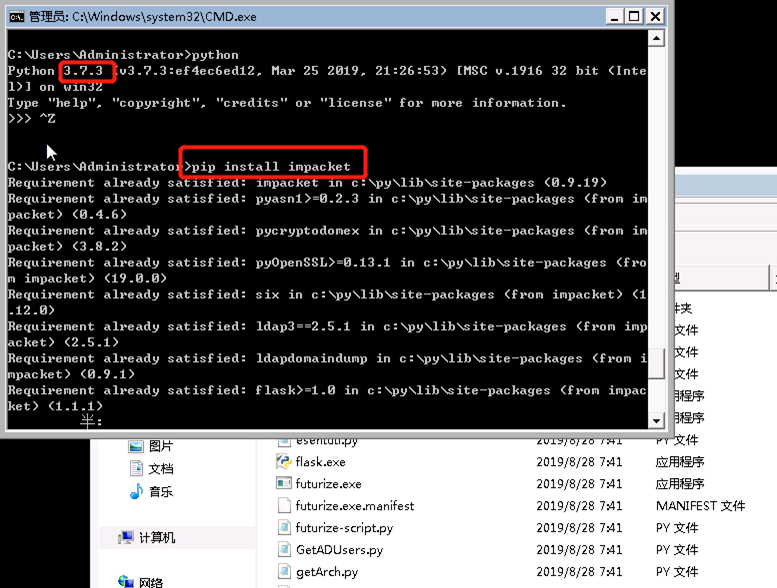Minimize the CMD.exe window
Viewport: 777px width, 588px height.
click(612, 17)
